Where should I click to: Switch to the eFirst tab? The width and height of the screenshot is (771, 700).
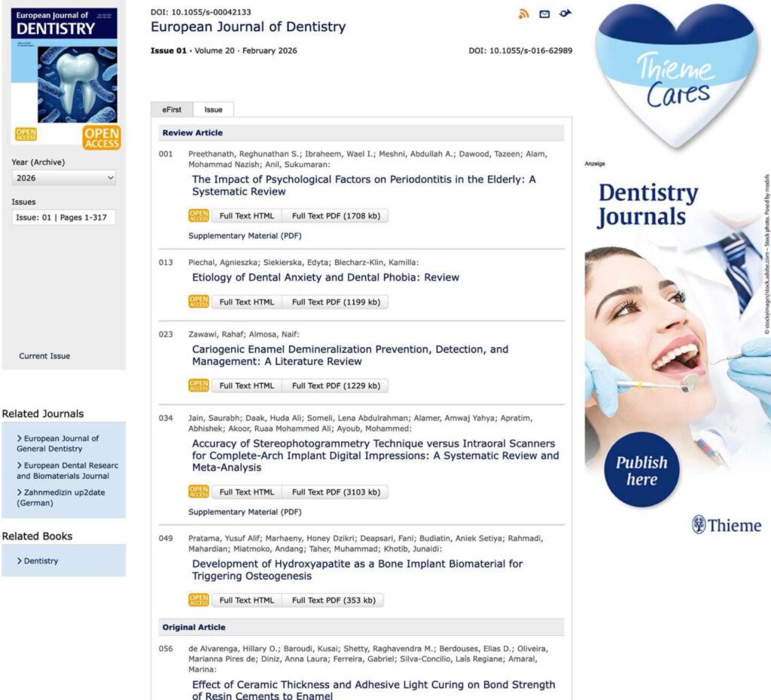coord(172,110)
